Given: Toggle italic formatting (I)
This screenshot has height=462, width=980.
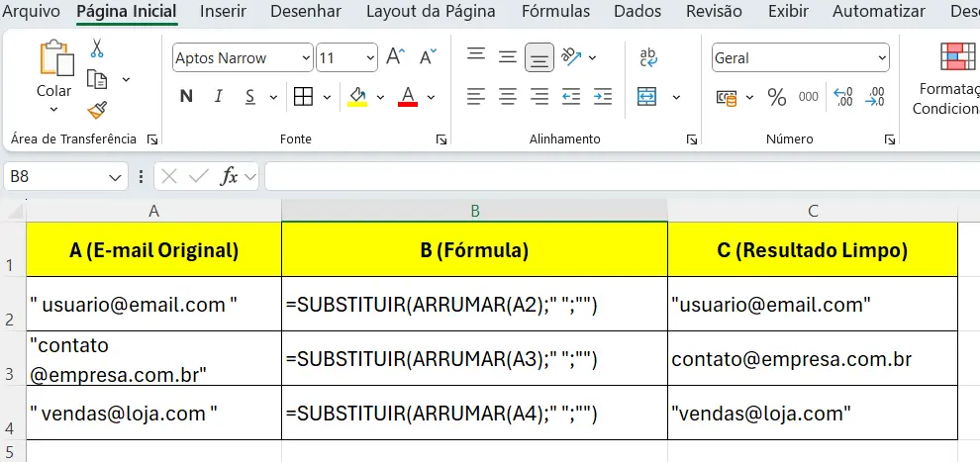Looking at the screenshot, I should (x=219, y=97).
